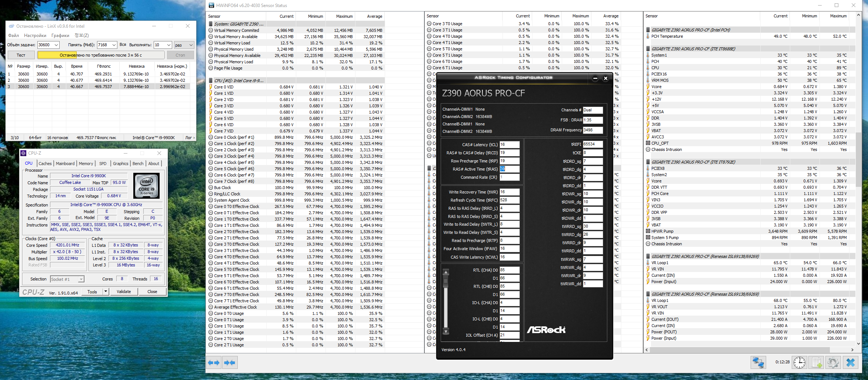868x380 pixels.
Task: Click the System Agent Clock sensor icon
Action: coord(211,200)
